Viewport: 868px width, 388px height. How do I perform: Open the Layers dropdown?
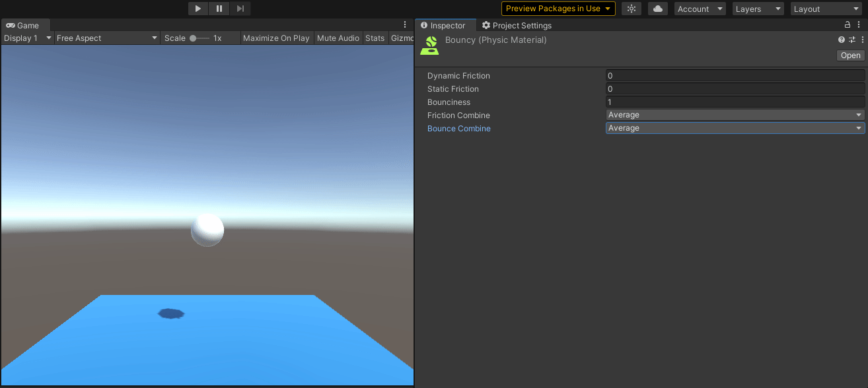tap(758, 9)
